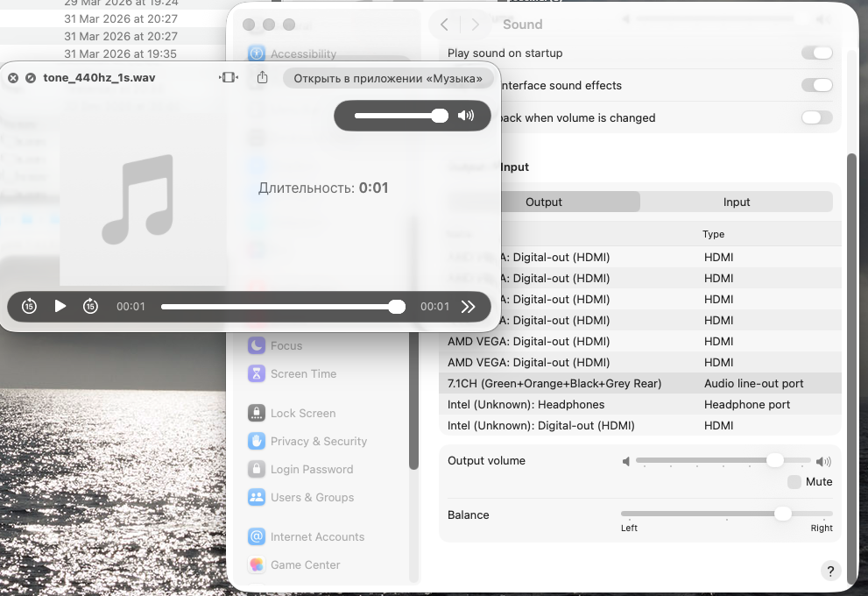868x596 pixels.
Task: Go back in System Settings
Action: 444,25
